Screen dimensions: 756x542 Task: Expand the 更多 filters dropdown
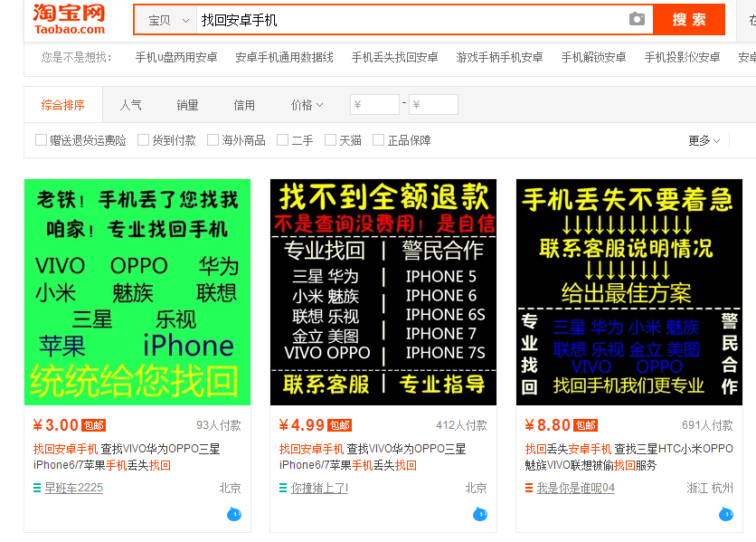pos(704,139)
